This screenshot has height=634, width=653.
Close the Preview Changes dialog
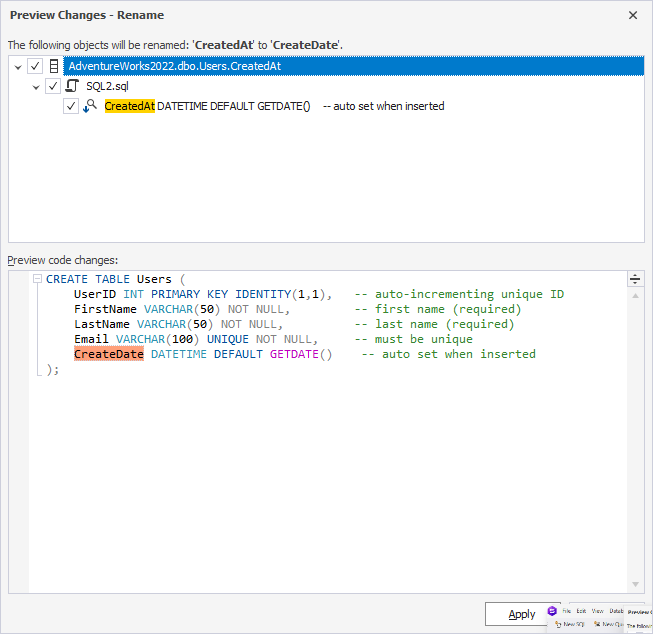point(632,15)
